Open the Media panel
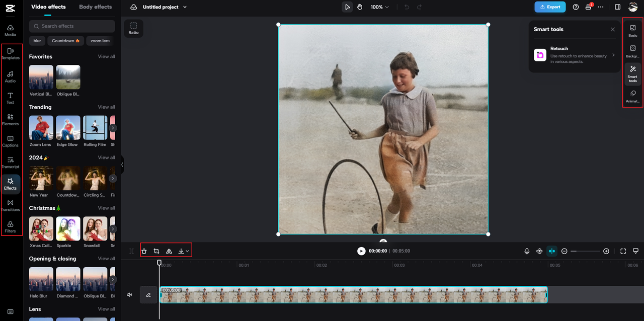The height and width of the screenshot is (321, 644). 10,30
